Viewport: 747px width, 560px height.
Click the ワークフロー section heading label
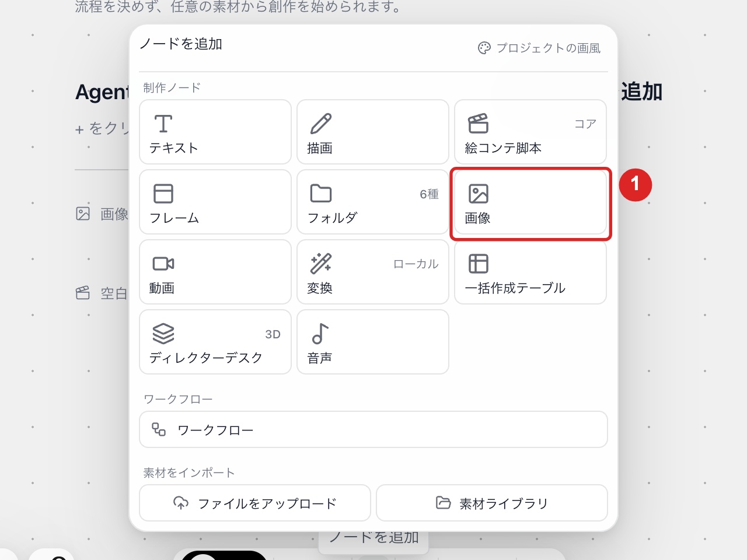178,399
